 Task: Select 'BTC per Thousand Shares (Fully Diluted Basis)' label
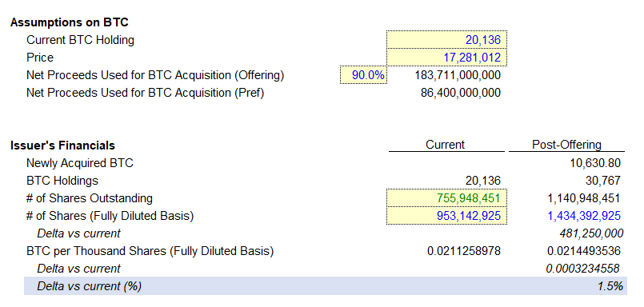point(150,251)
